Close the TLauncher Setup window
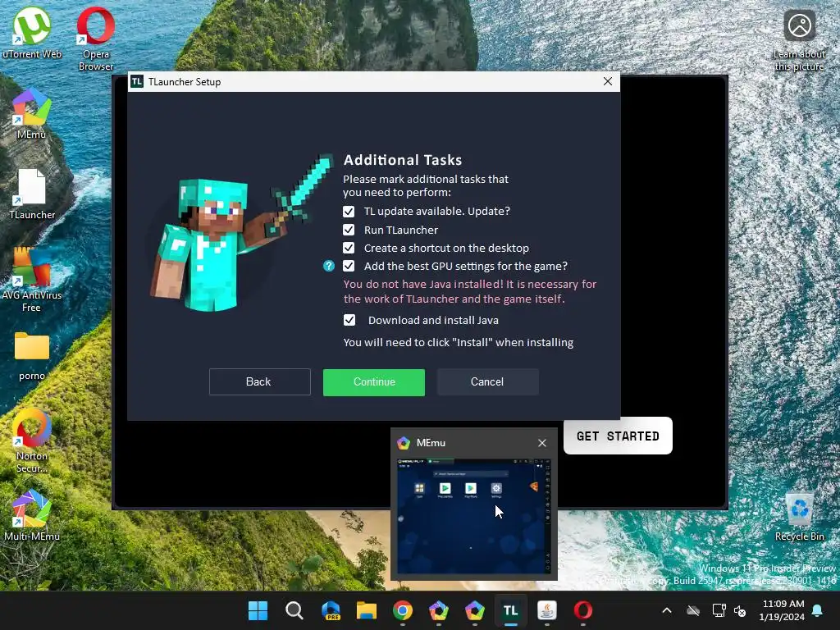 (x=608, y=81)
